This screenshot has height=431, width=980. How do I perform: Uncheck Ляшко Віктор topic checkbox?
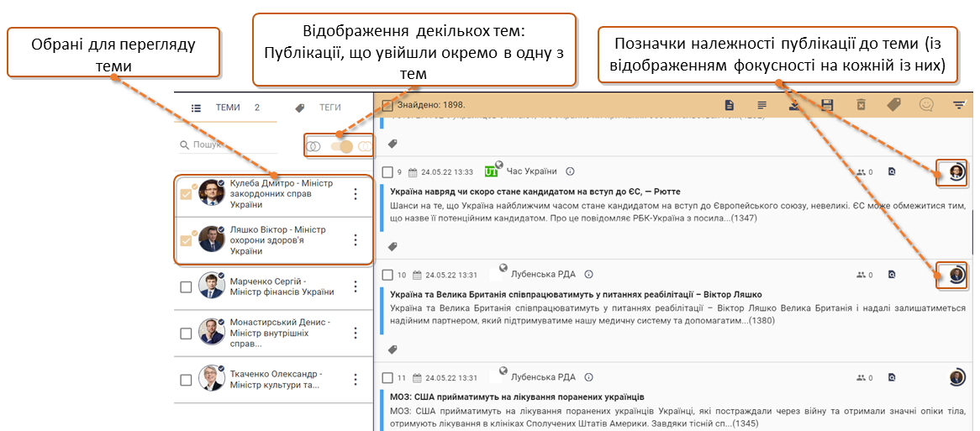(x=186, y=240)
